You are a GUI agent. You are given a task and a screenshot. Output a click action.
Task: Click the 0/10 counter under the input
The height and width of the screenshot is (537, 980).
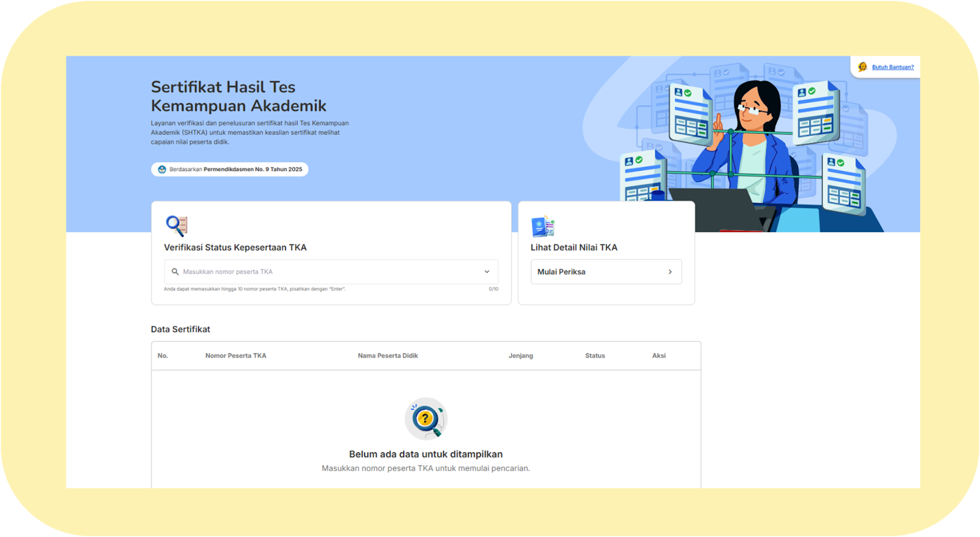[493, 289]
